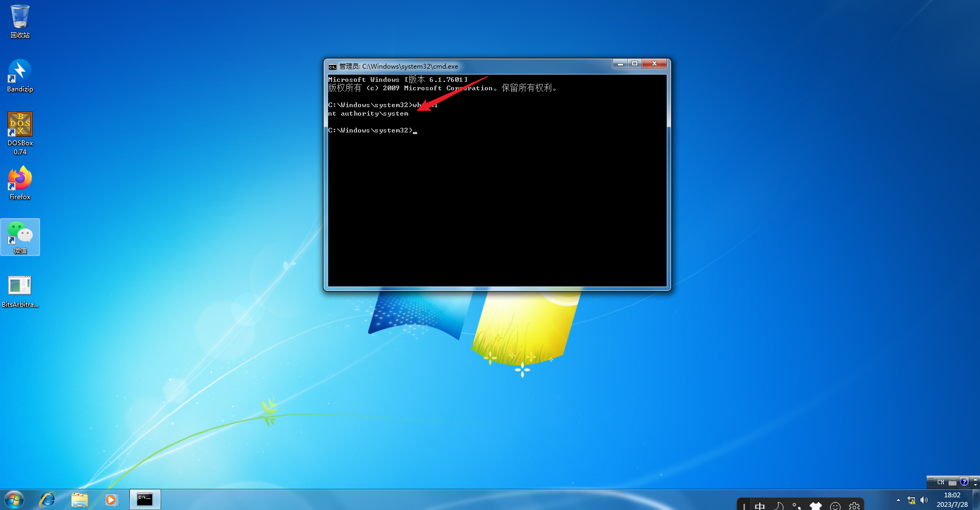This screenshot has height=510, width=980.
Task: Toggle the IME language to English (中)
Action: click(759, 506)
